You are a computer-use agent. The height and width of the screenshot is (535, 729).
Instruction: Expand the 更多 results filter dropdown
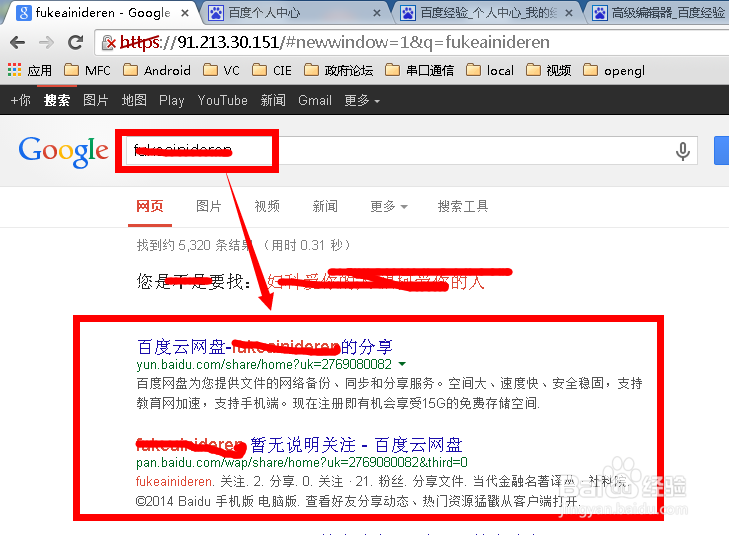pos(389,206)
